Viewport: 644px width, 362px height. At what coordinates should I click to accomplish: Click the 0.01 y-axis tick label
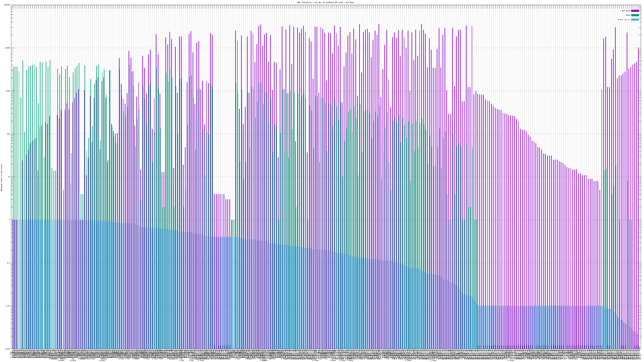click(x=8, y=306)
